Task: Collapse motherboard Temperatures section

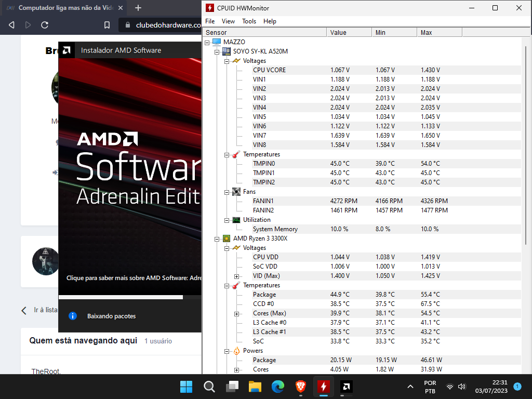Action: click(227, 155)
